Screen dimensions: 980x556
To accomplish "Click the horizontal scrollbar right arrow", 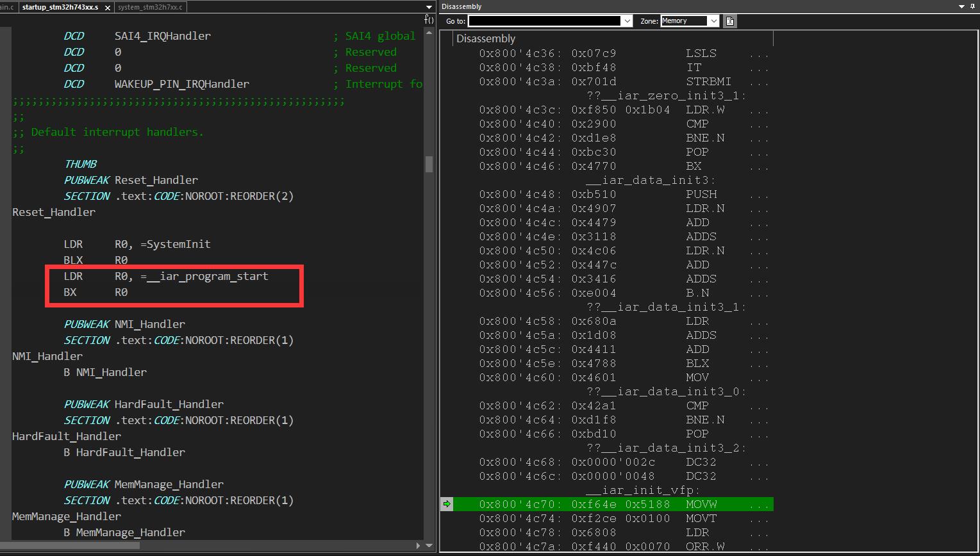I will tap(419, 546).
